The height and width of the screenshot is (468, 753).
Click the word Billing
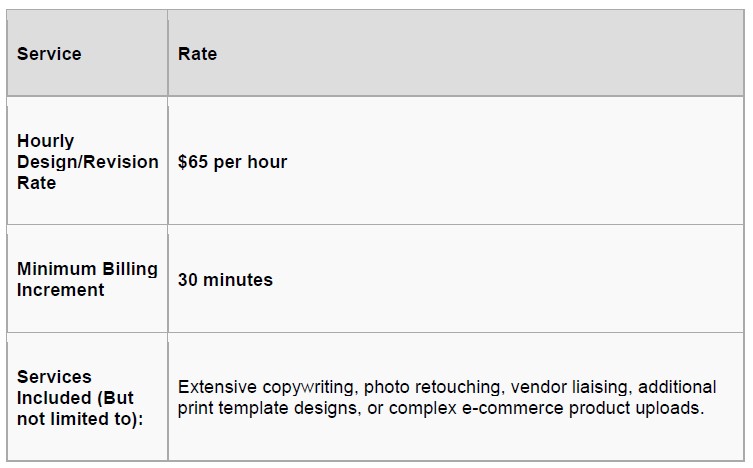[x=130, y=269]
